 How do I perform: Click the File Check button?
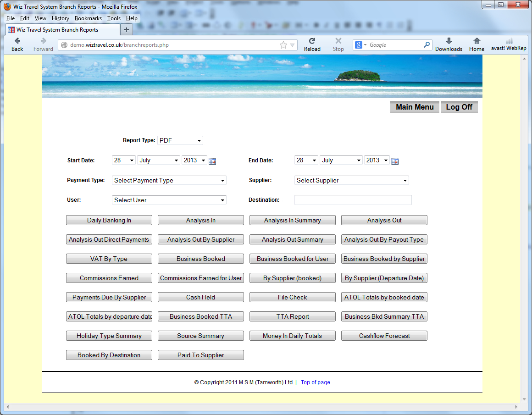tap(293, 297)
